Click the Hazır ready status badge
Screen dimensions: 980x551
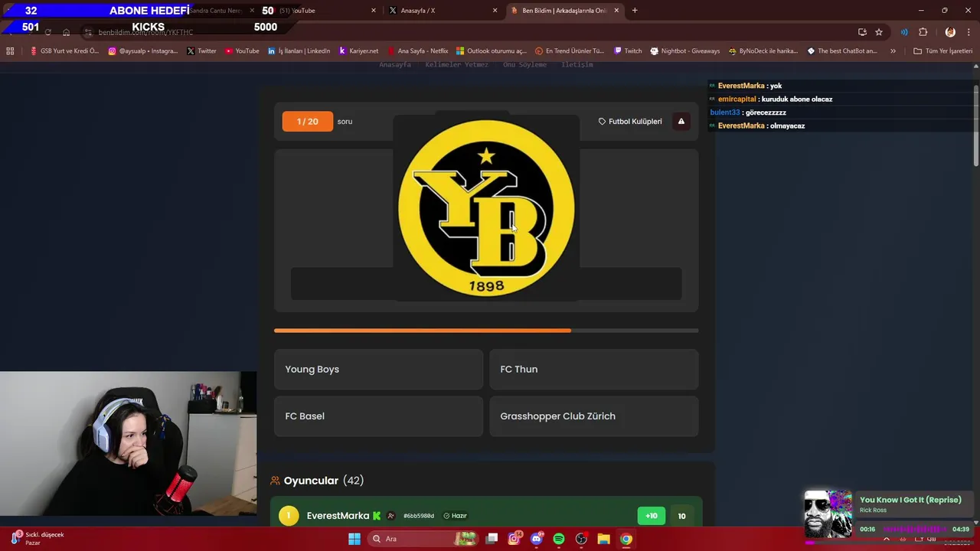tap(455, 516)
